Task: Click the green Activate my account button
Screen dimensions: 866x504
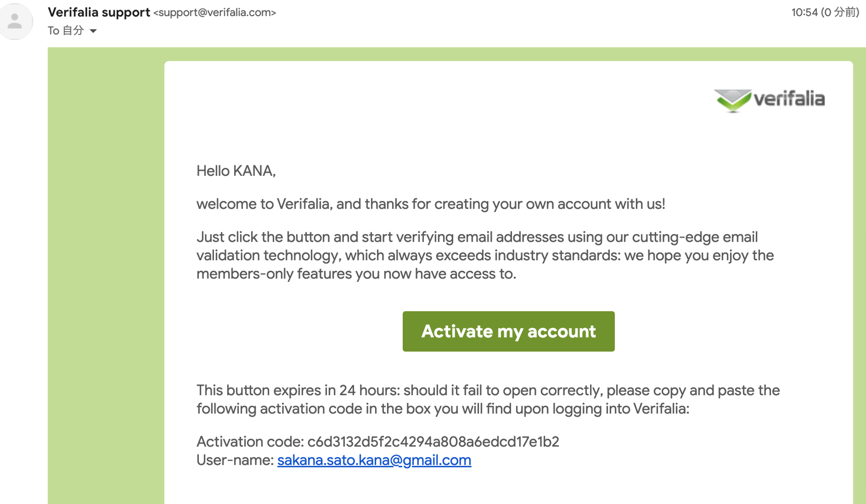Action: (x=509, y=331)
